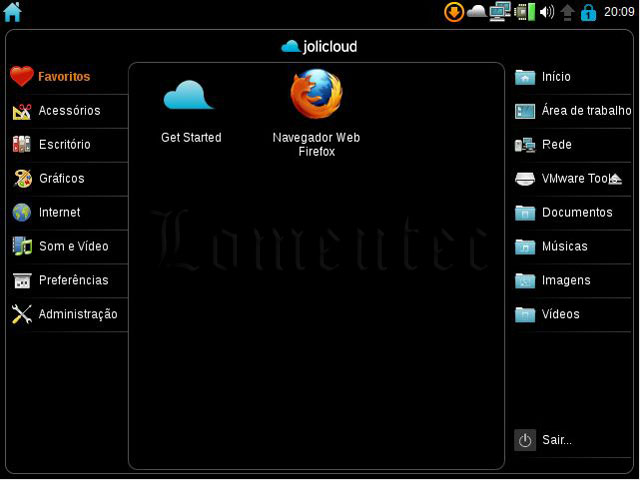Click the blue home icon in top panel
This screenshot has width=640, height=480.
click(x=12, y=12)
